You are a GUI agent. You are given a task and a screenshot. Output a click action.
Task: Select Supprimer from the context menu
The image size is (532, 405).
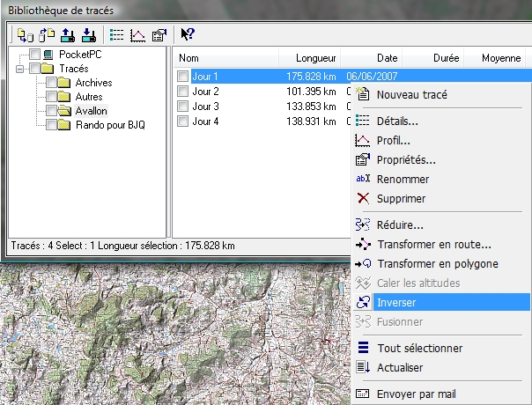401,199
